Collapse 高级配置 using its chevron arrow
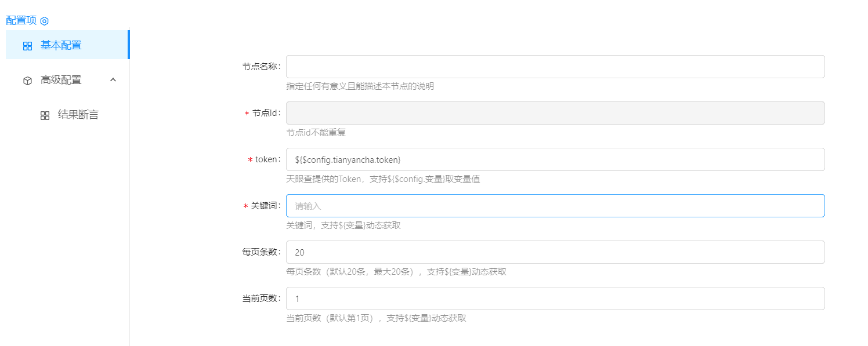 (113, 80)
